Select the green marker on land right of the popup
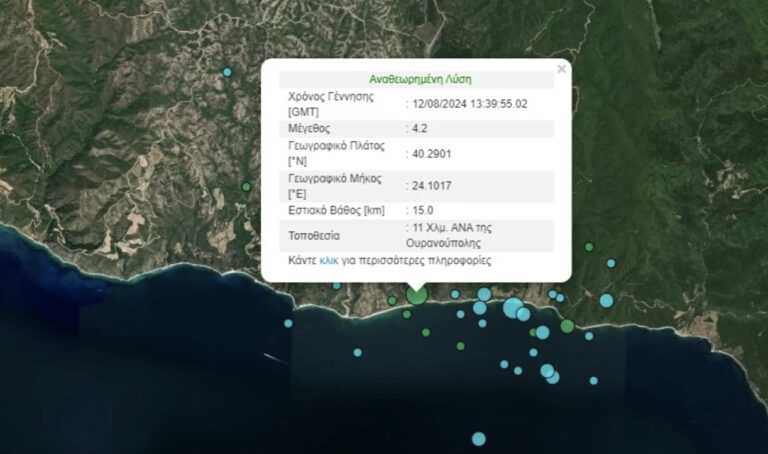Screen dimensions: 768x454 click(x=589, y=247)
